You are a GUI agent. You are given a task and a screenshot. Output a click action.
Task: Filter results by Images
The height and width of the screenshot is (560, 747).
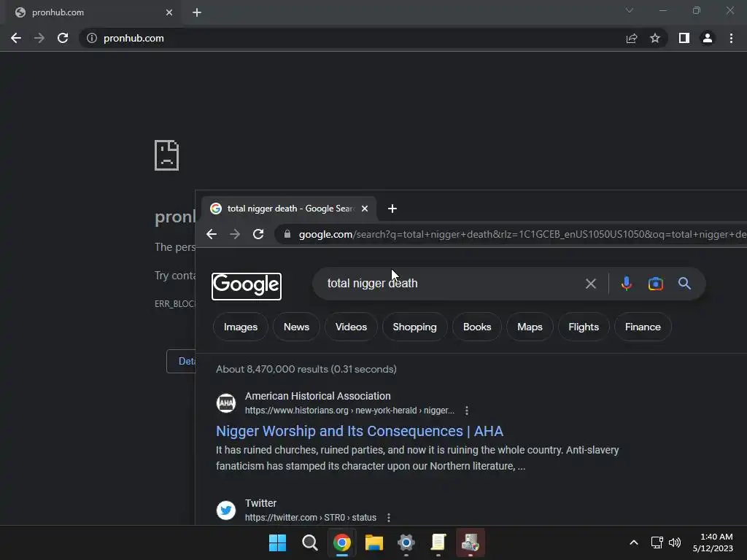pos(241,327)
